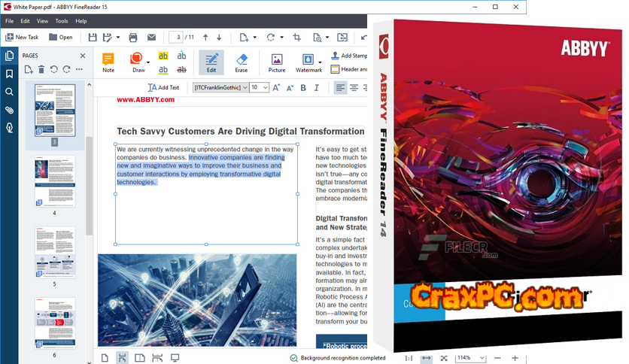Click the New Task button
This screenshot has height=364, width=629.
22,37
